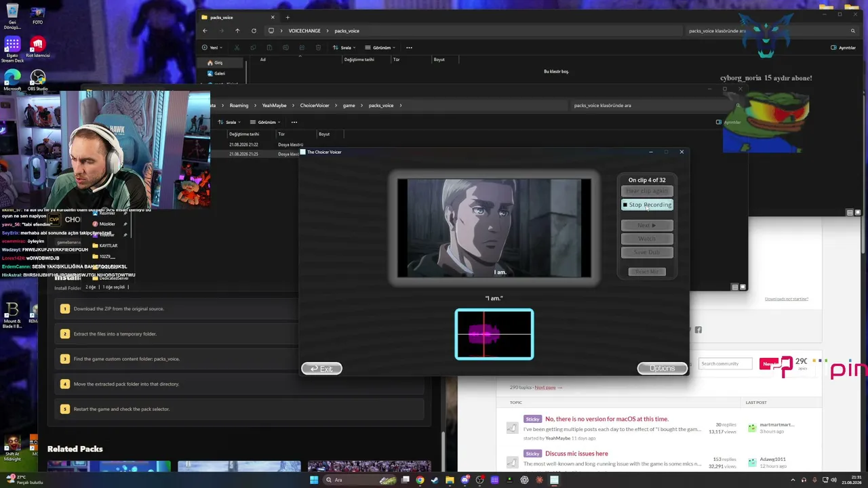This screenshot has width=868, height=488.
Task: Click the Downloads not starting link
Action: point(787,299)
